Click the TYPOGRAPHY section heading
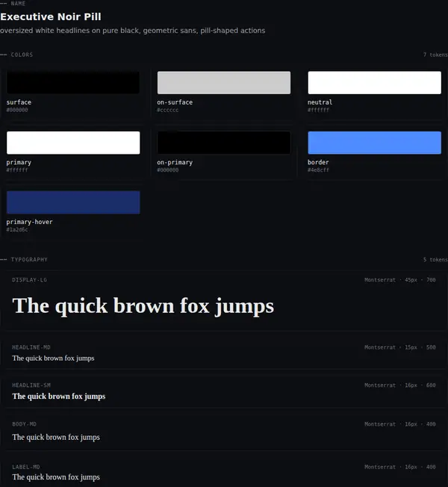Screen dimensions: 448x487 [29, 260]
